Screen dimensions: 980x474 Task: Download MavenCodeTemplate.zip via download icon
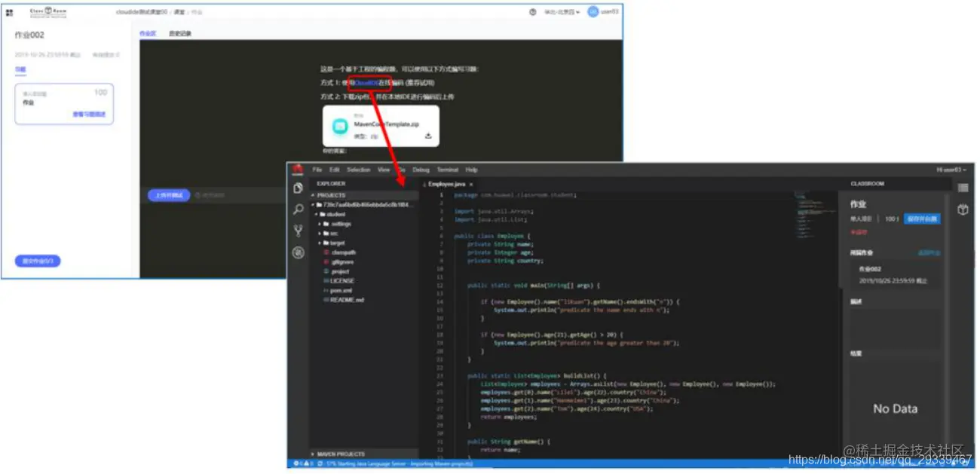coord(428,136)
